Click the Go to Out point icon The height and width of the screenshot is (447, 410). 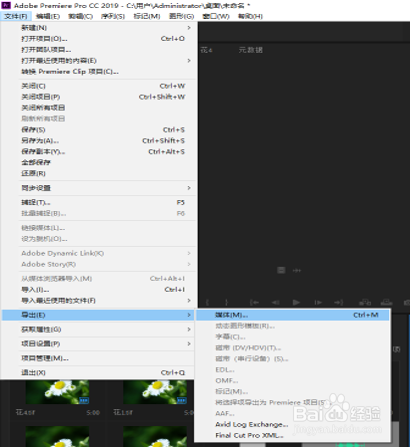click(339, 302)
